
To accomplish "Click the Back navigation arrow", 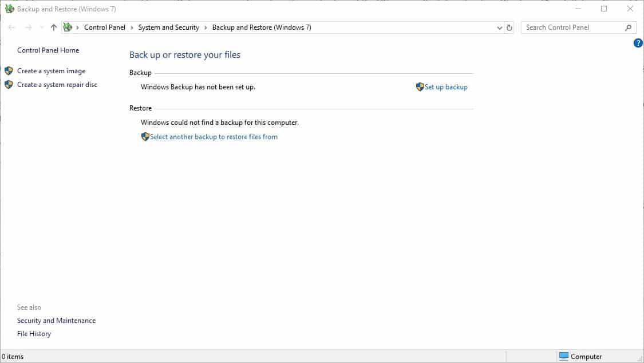I will click(11, 27).
